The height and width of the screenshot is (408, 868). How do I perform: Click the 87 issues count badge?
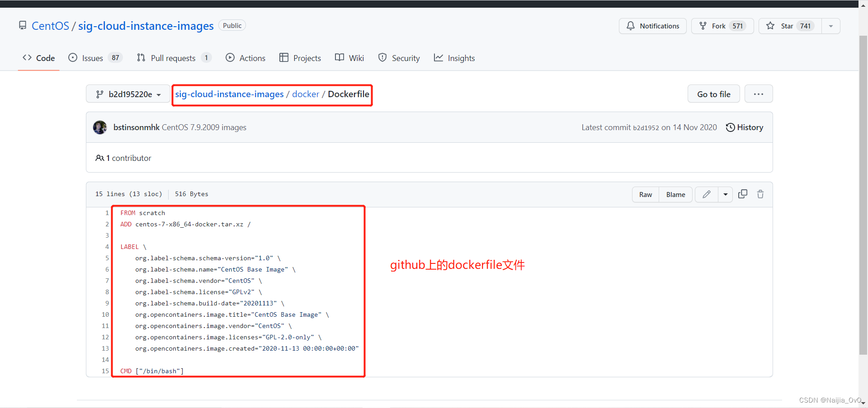[x=115, y=58]
